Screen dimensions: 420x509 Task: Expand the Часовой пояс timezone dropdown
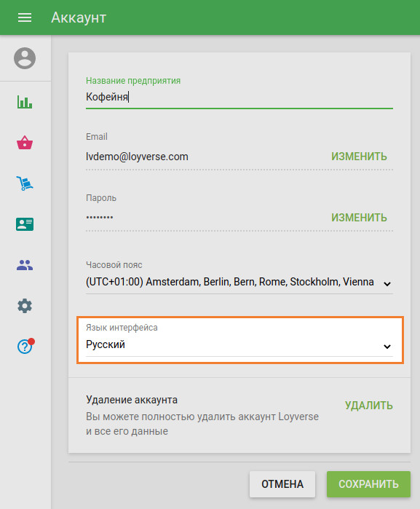[239, 282]
